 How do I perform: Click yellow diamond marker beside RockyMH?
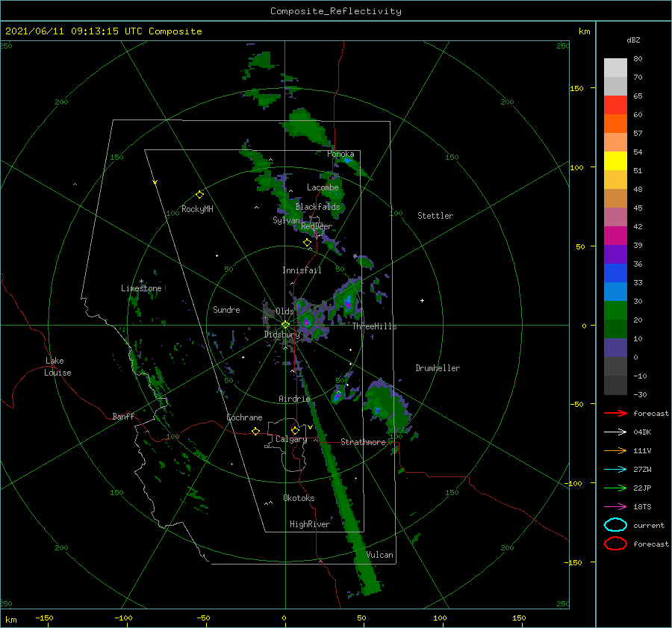pyautogui.click(x=199, y=195)
